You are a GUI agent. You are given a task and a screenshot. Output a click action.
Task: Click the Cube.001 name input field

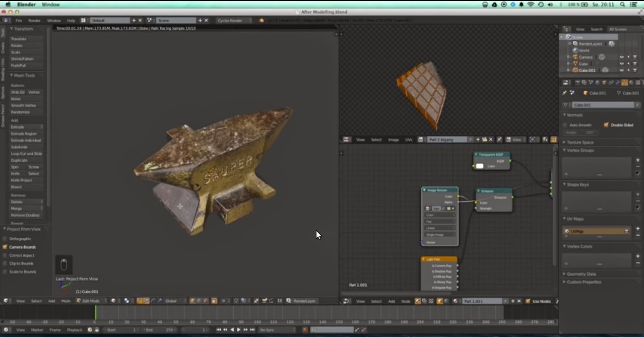[x=602, y=105]
